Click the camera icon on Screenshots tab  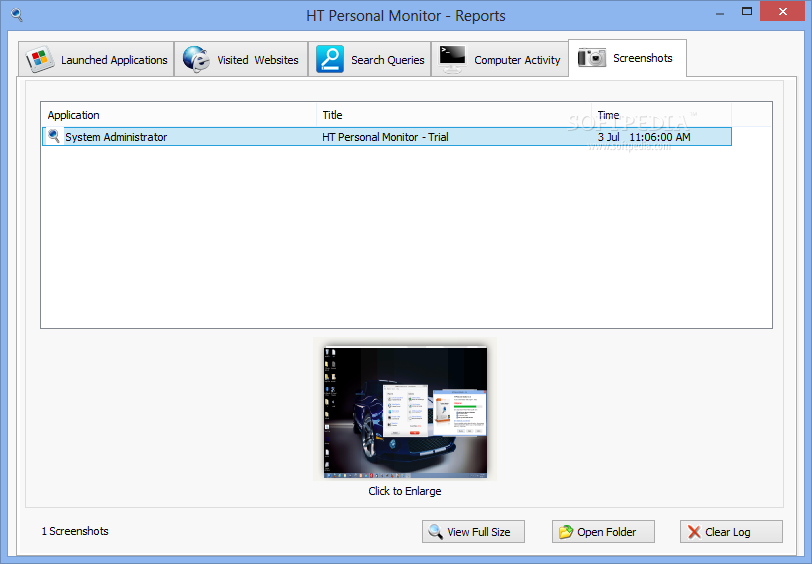click(x=591, y=57)
